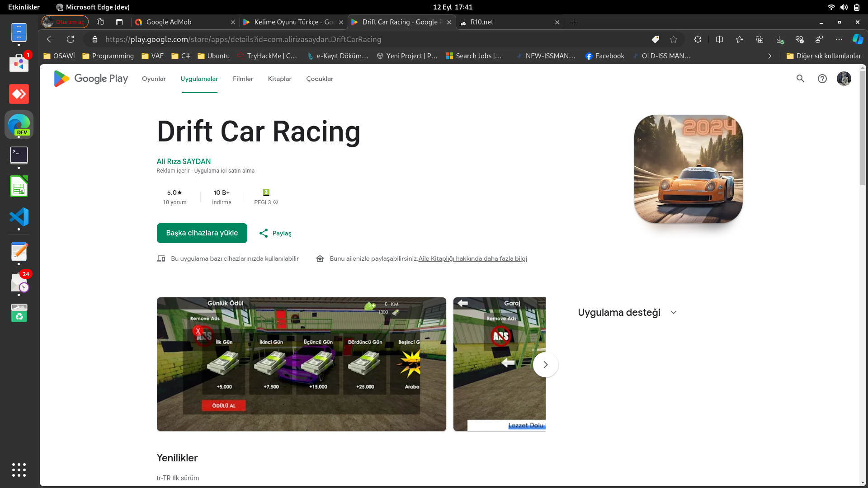Expand the Uygulama desteği section

point(674,313)
